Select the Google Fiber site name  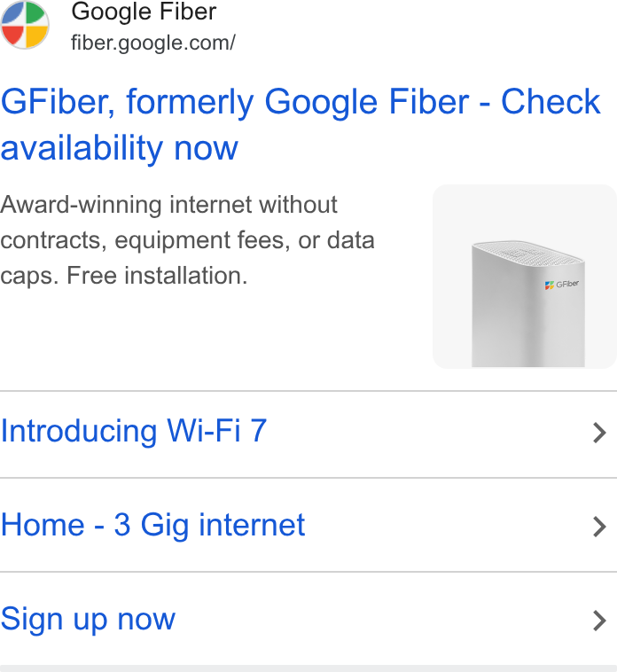144,12
